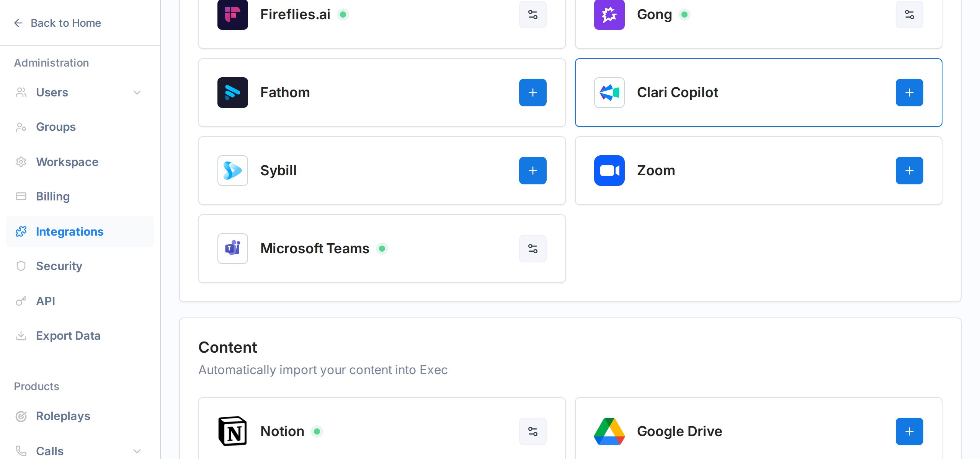Expand the Calls submenu chevron

137,451
